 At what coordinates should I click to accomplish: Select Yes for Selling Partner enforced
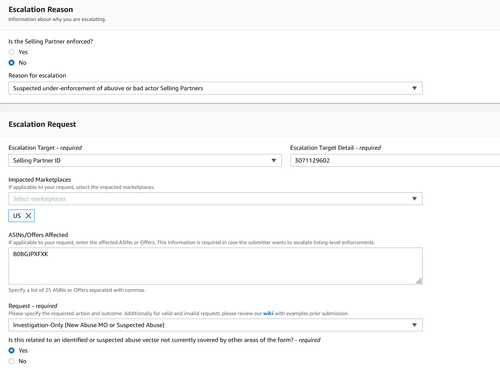click(12, 52)
